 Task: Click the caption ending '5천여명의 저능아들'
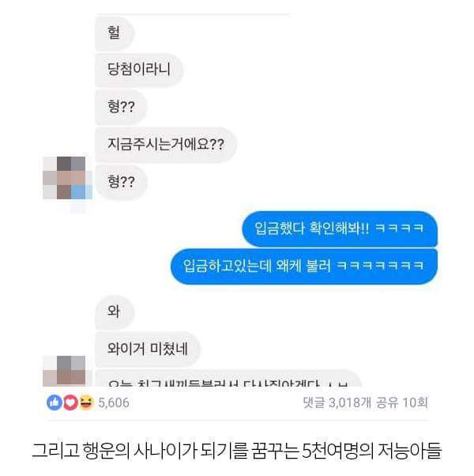tap(372, 451)
